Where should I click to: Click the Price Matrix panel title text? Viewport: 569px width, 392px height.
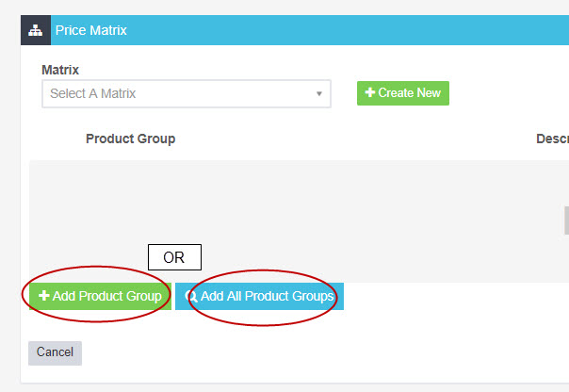(x=90, y=30)
